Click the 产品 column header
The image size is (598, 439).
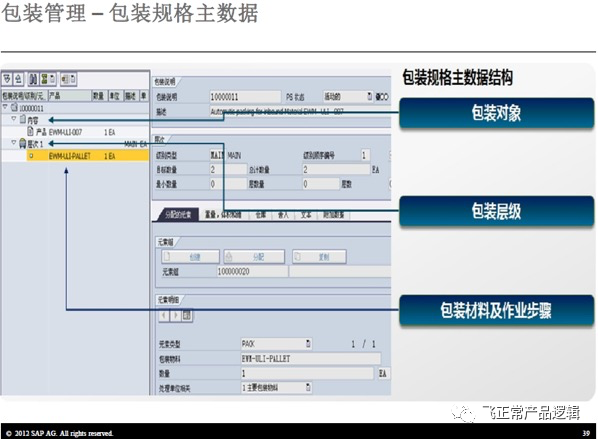69,95
